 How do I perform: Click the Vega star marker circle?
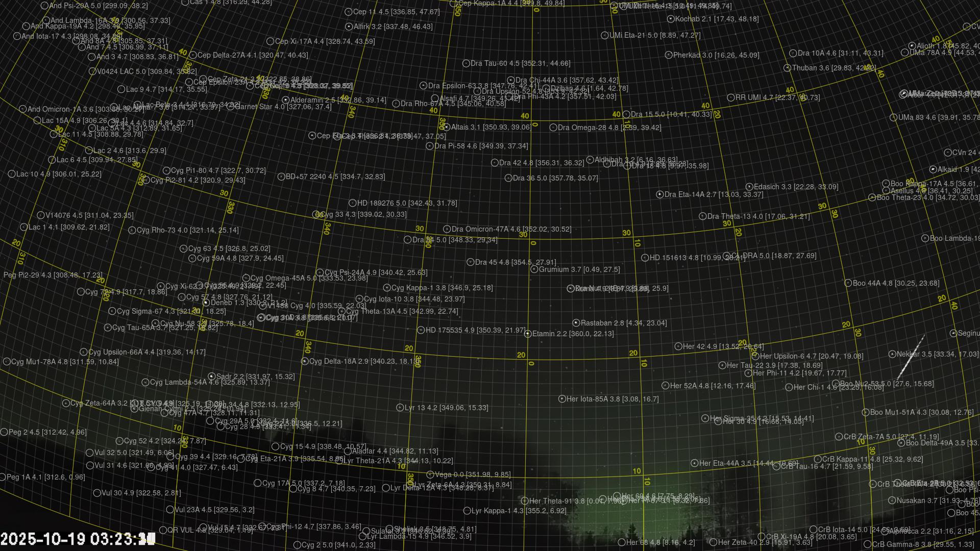click(x=430, y=474)
